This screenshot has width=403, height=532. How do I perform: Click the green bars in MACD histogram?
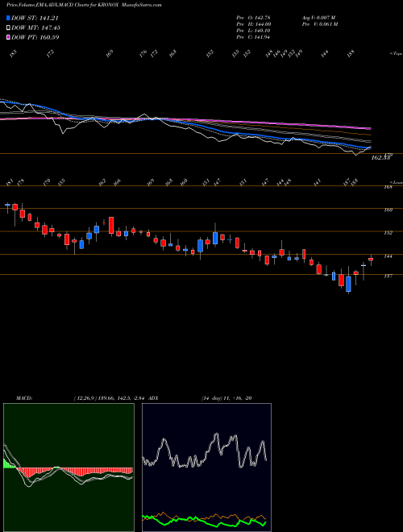(9, 463)
